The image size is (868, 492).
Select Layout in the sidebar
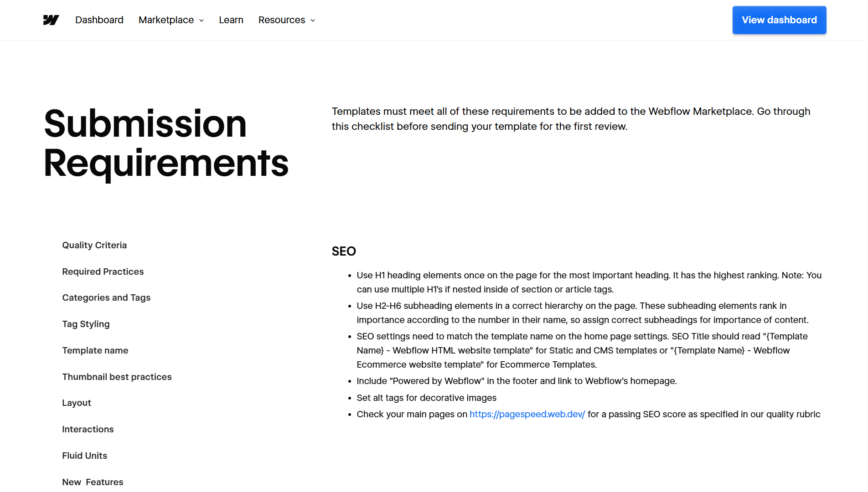click(77, 403)
